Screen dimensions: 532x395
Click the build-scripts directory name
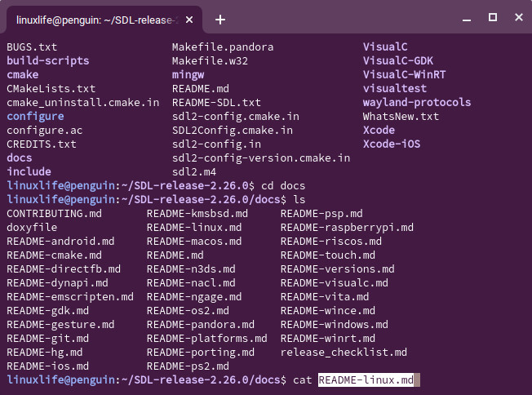point(48,60)
